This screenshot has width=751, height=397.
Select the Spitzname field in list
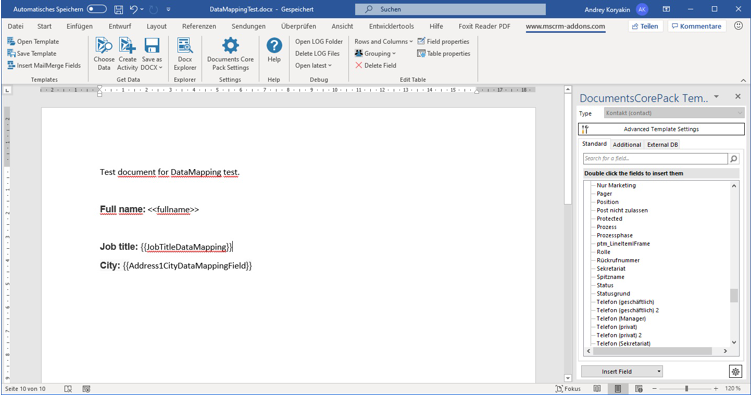coord(610,277)
